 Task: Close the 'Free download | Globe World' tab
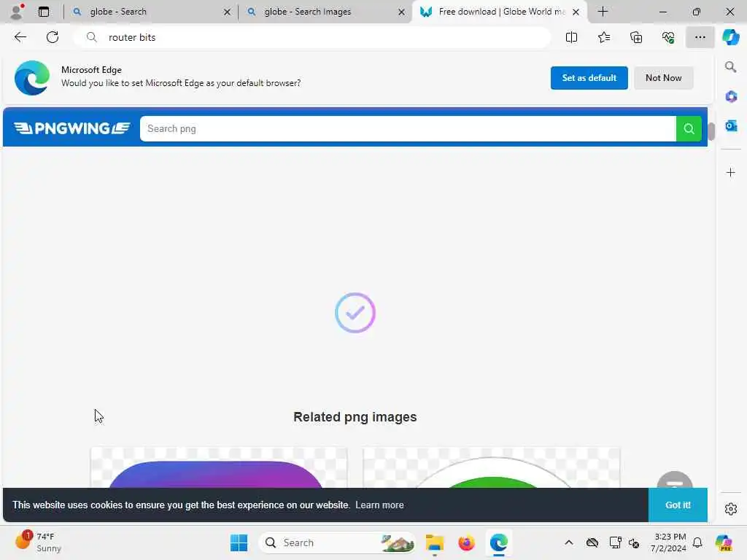click(x=576, y=12)
